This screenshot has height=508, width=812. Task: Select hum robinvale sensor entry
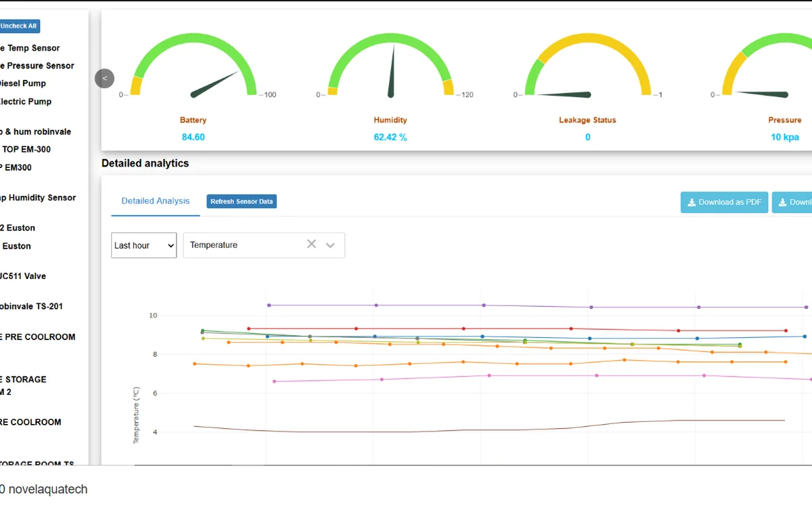36,131
